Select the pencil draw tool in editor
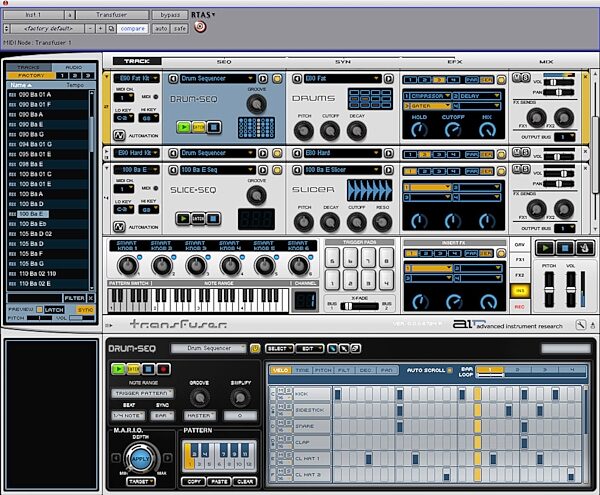The image size is (600, 495). click(333, 348)
